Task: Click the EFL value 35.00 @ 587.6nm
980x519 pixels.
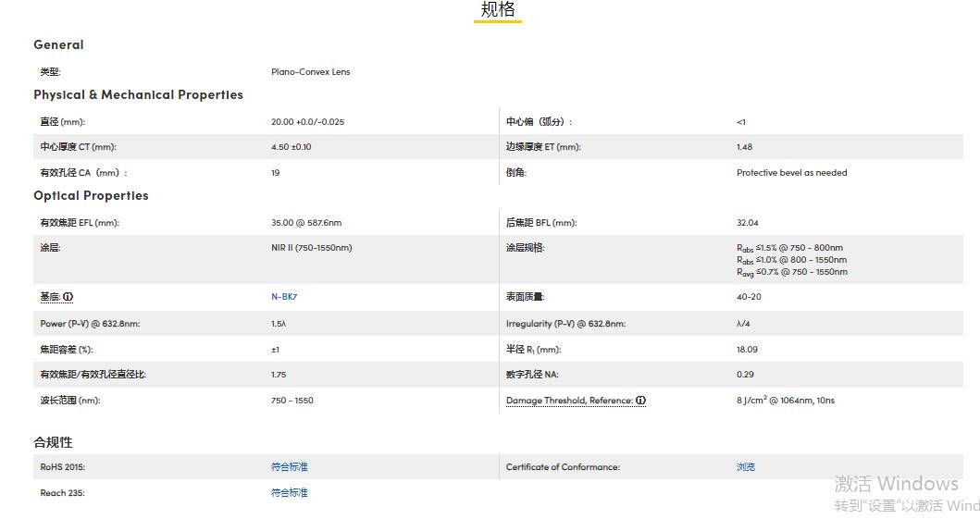Action: coord(306,223)
